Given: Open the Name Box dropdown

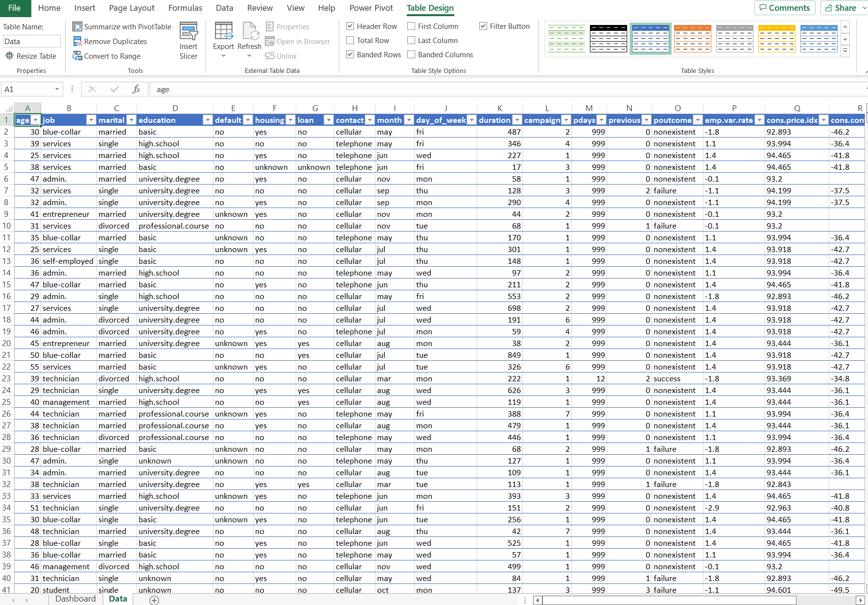Looking at the screenshot, I should (57, 89).
